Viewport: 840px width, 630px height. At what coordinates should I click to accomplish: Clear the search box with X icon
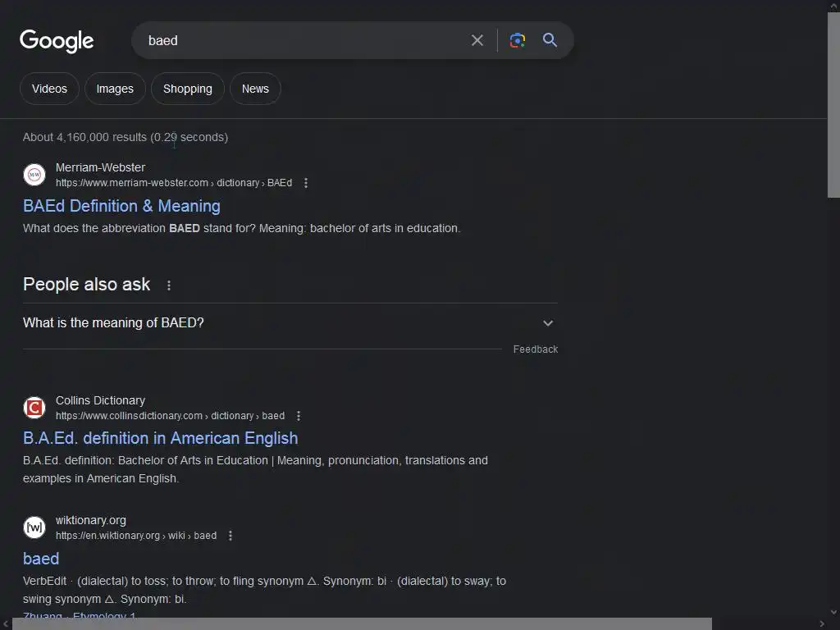tap(477, 40)
